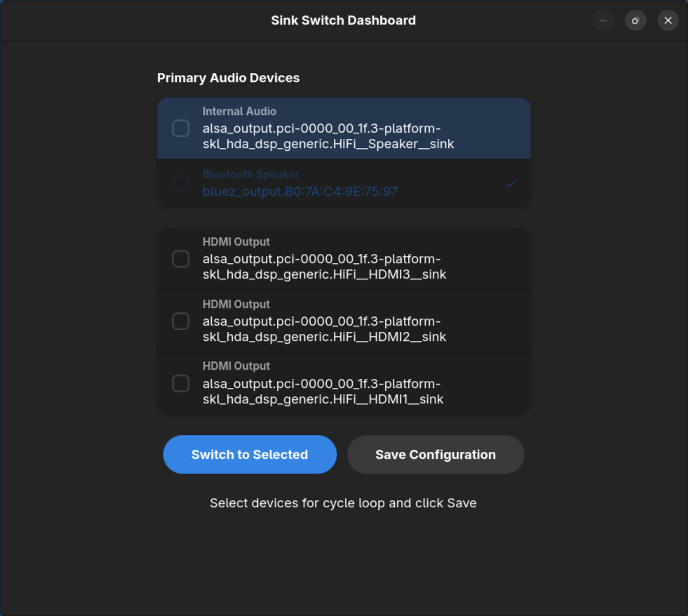Click the minimize icon in titlebar
Viewport: 688px width, 616px height.
click(603, 20)
